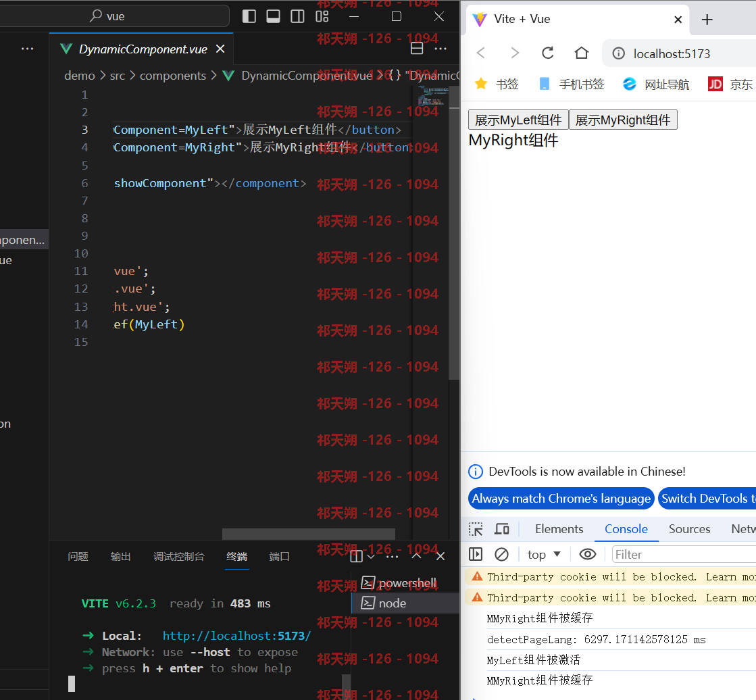Clear the console
The image size is (756, 700).
pyautogui.click(x=501, y=555)
